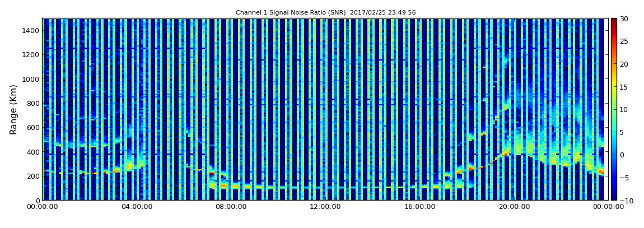Click the colorbar label 5
The width and height of the screenshot is (644, 228).
622,132
